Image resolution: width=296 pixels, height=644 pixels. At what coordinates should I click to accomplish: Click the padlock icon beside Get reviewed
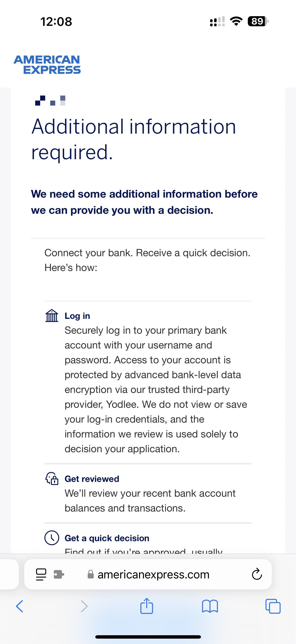click(52, 479)
